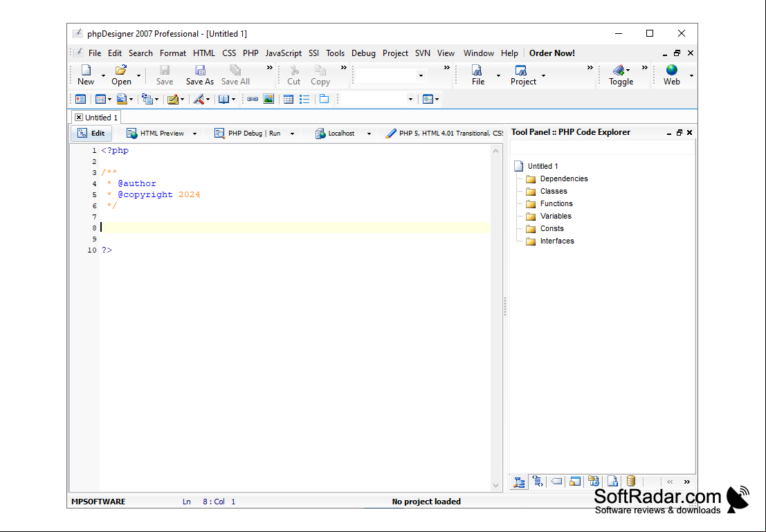Viewport: 766px width, 532px height.
Task: Click the frame layout icon after list icon
Action: pos(325,99)
